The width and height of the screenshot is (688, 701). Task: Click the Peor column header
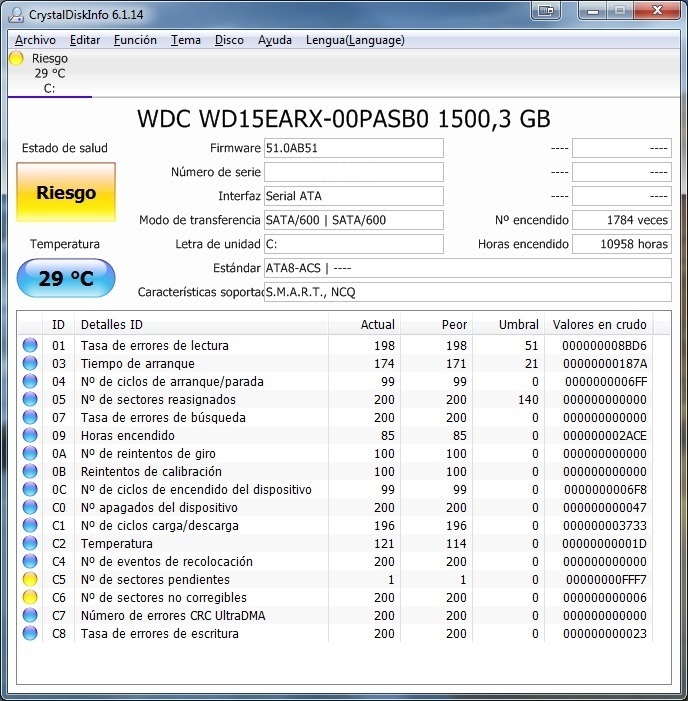(x=437, y=325)
